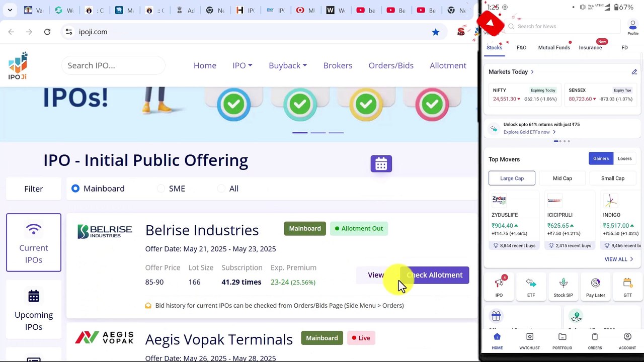Open Aegis Vopak Terminals title link
The width and height of the screenshot is (644, 362).
(219, 339)
